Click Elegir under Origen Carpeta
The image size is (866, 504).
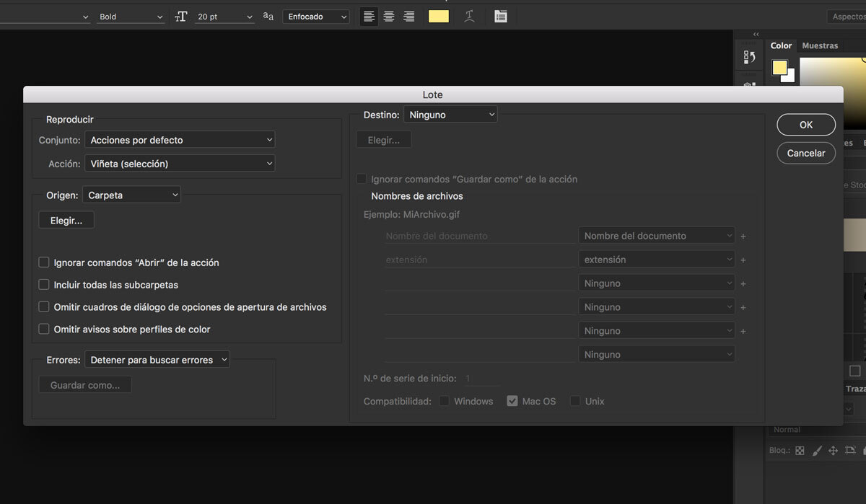point(66,220)
